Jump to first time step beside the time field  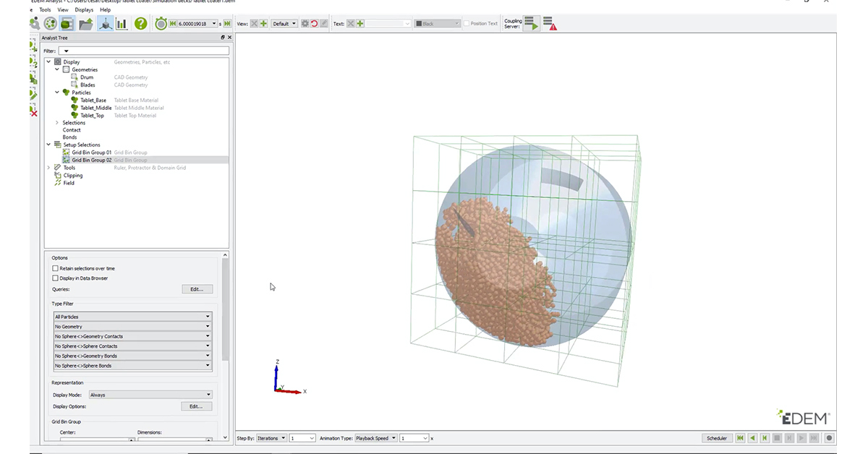coord(173,24)
